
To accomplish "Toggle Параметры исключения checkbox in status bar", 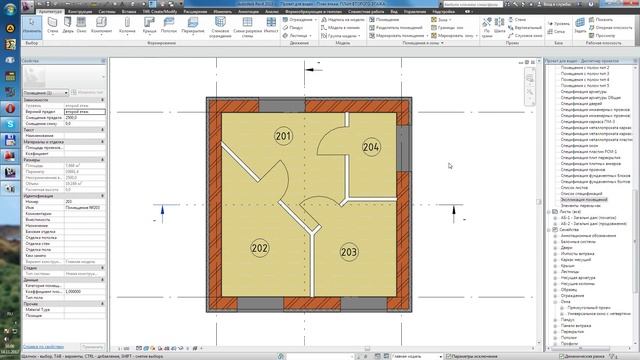I will pos(449,356).
